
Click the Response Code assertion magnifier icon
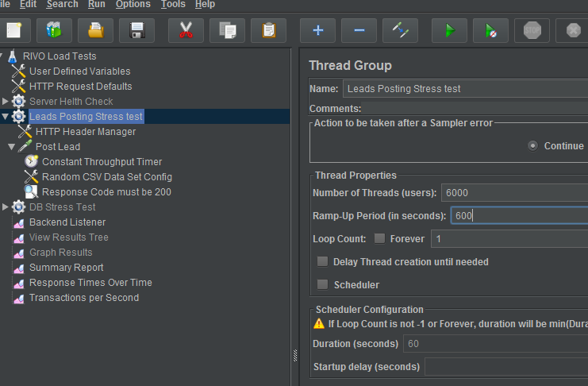tap(31, 191)
